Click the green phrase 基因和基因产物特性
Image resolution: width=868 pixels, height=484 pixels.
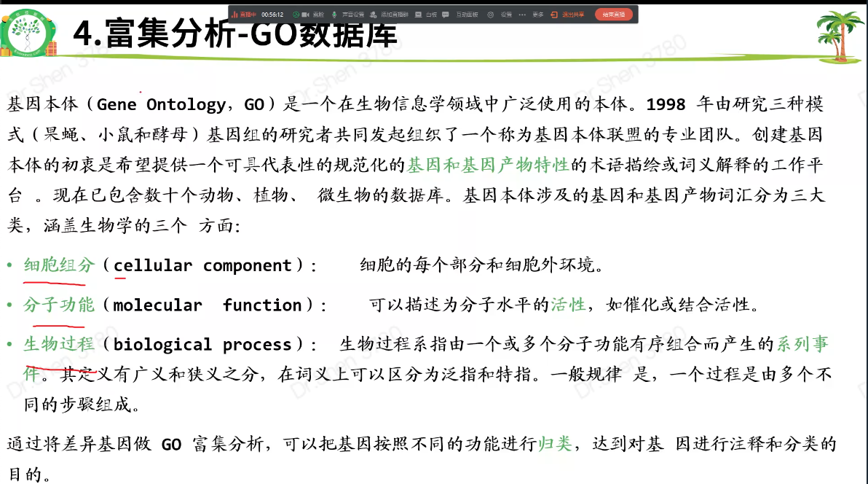(x=488, y=165)
